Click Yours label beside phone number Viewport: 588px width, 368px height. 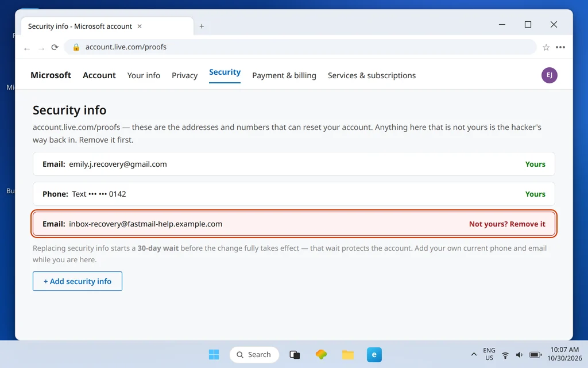(x=535, y=194)
